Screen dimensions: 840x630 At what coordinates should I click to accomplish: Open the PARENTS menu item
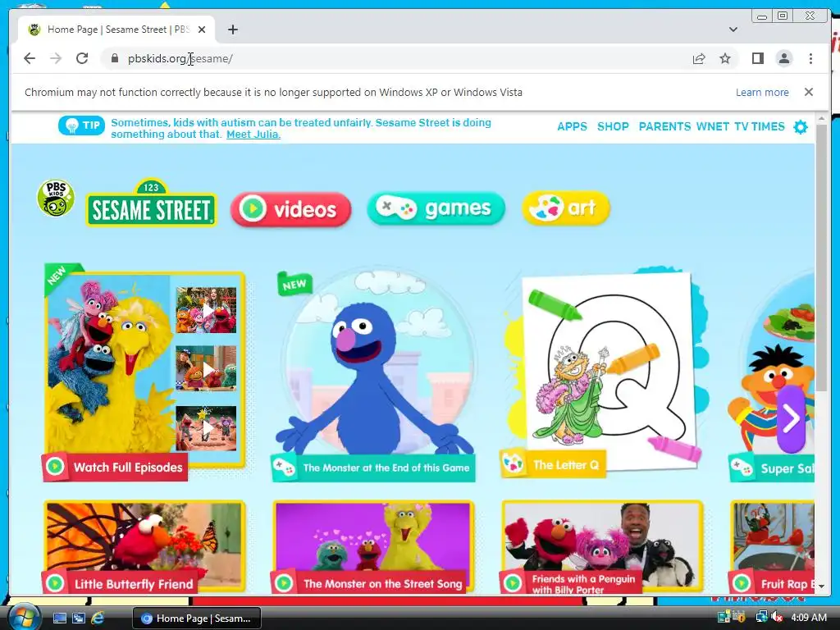[x=664, y=126]
